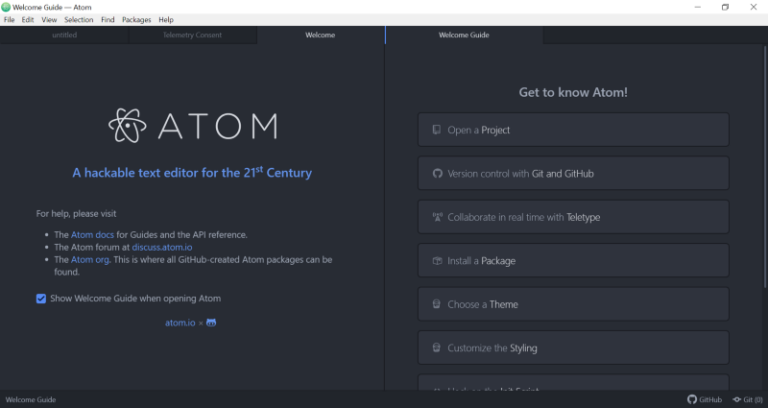The width and height of the screenshot is (768, 408).
Task: Click the paintcan icon on Choose a Theme
Action: 436,304
